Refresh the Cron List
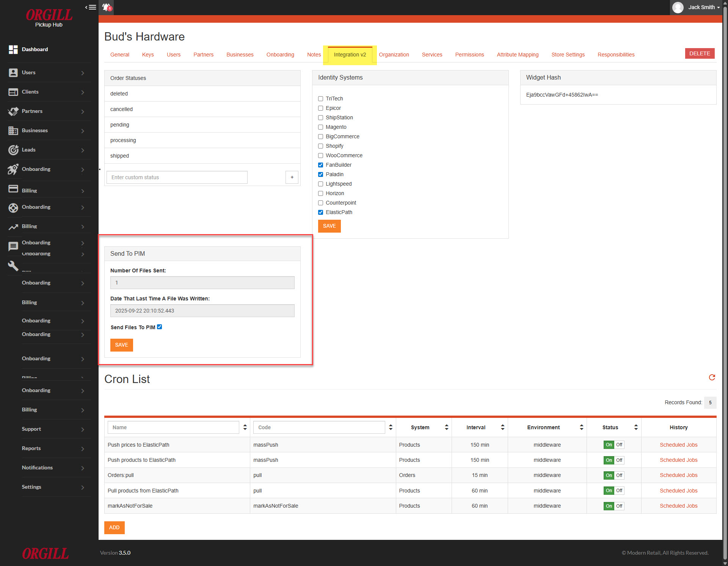 click(712, 377)
